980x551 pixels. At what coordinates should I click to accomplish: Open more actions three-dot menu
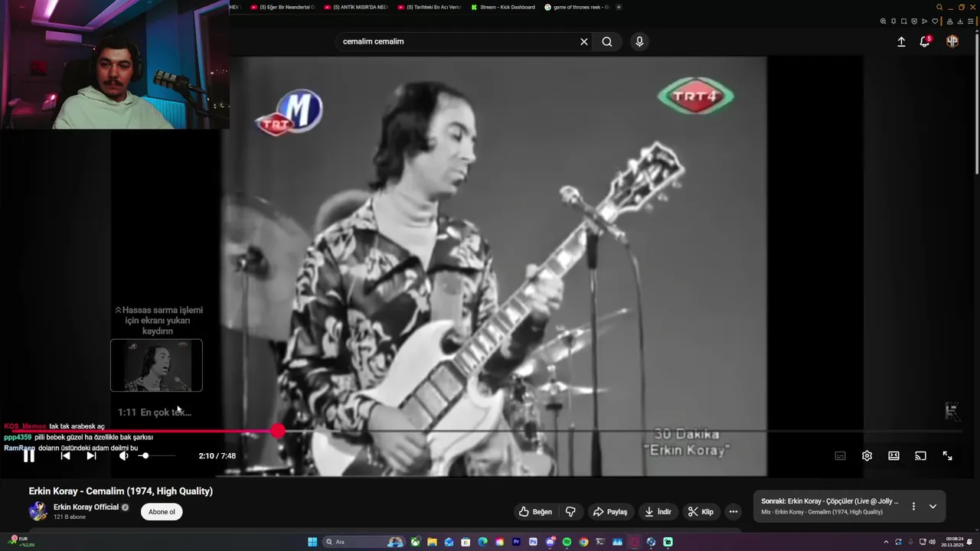[x=733, y=512]
